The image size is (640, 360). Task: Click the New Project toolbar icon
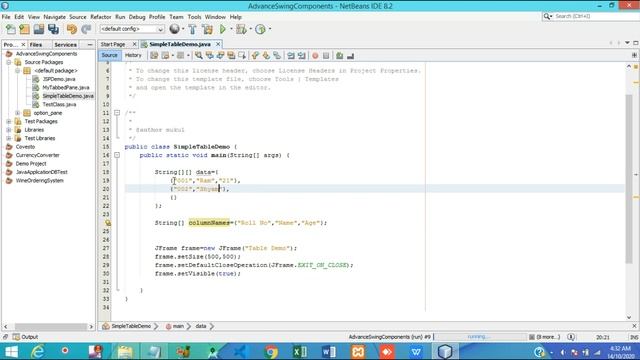click(x=24, y=29)
